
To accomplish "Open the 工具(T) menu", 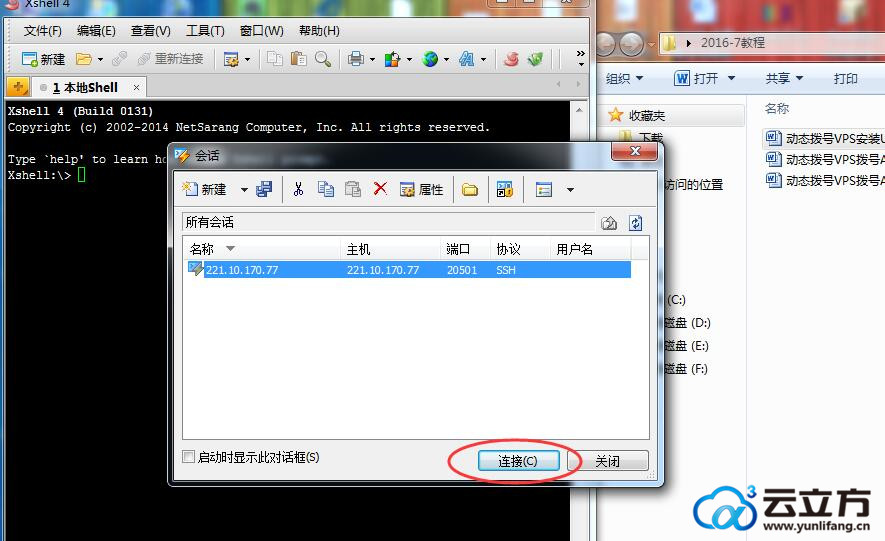I will tap(205, 30).
